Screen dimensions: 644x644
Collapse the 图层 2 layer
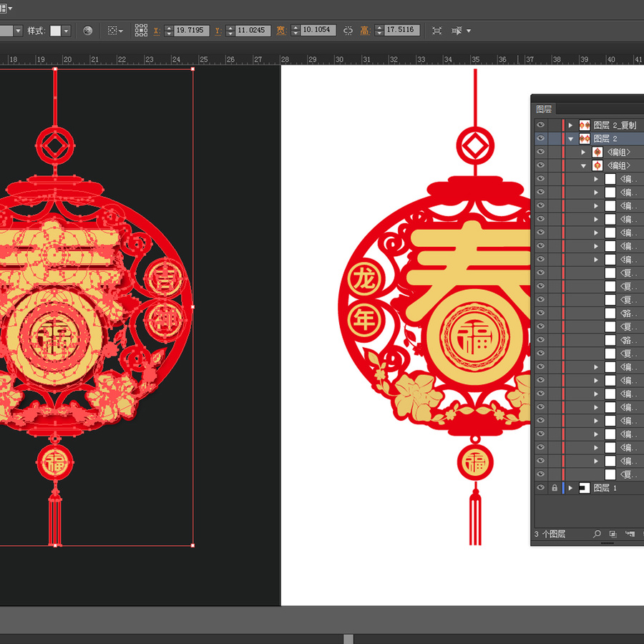570,139
